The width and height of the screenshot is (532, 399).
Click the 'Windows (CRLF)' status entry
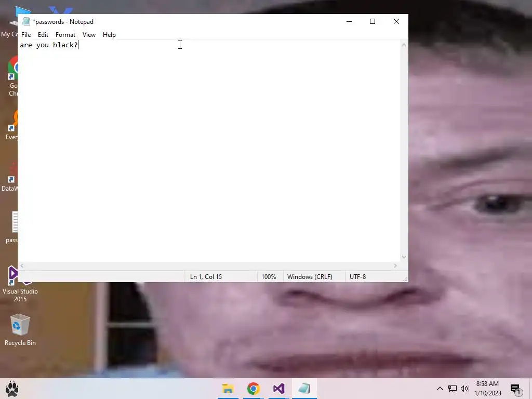[x=310, y=277]
